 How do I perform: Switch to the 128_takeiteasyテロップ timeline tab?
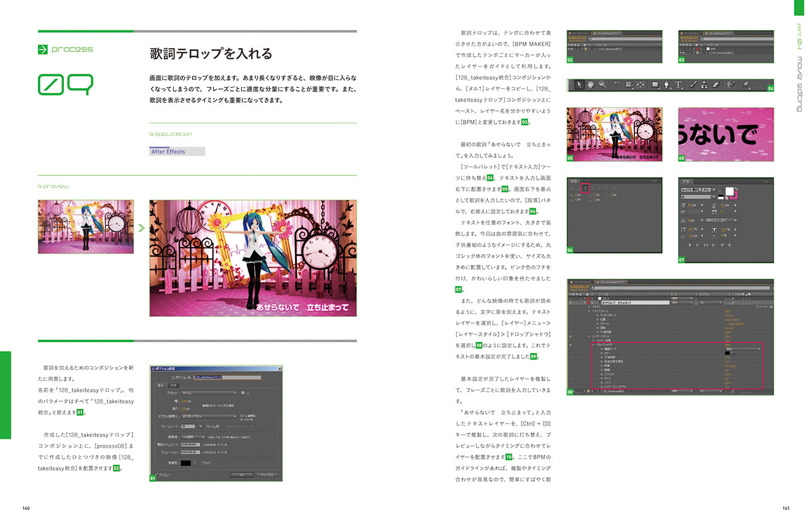point(610,282)
